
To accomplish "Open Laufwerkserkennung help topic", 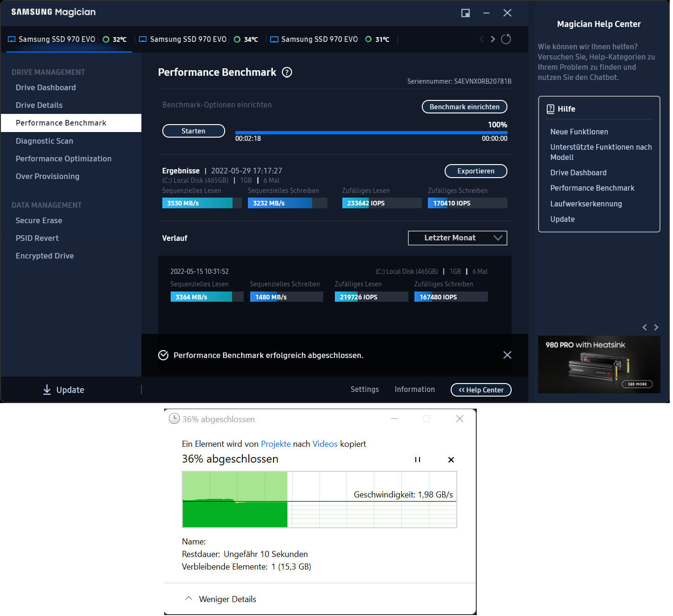I will [586, 204].
